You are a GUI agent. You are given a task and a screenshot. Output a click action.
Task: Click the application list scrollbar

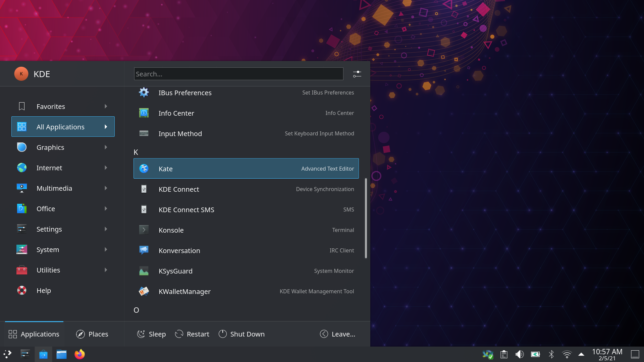pos(366,218)
